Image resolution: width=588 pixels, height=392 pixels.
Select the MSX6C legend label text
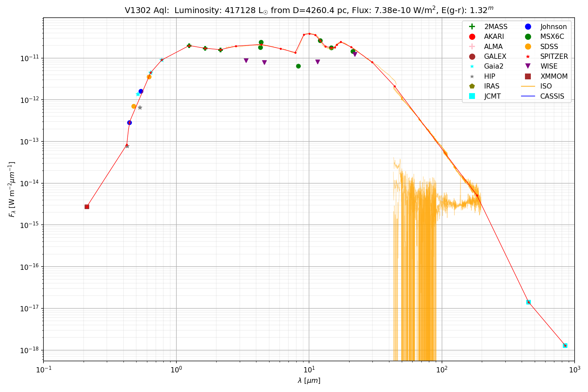552,37
